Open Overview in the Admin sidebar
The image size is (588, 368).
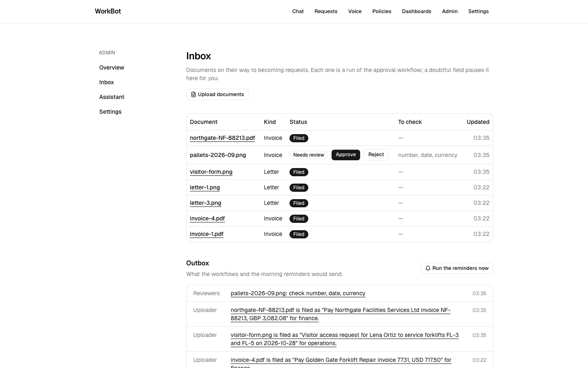[x=111, y=67]
